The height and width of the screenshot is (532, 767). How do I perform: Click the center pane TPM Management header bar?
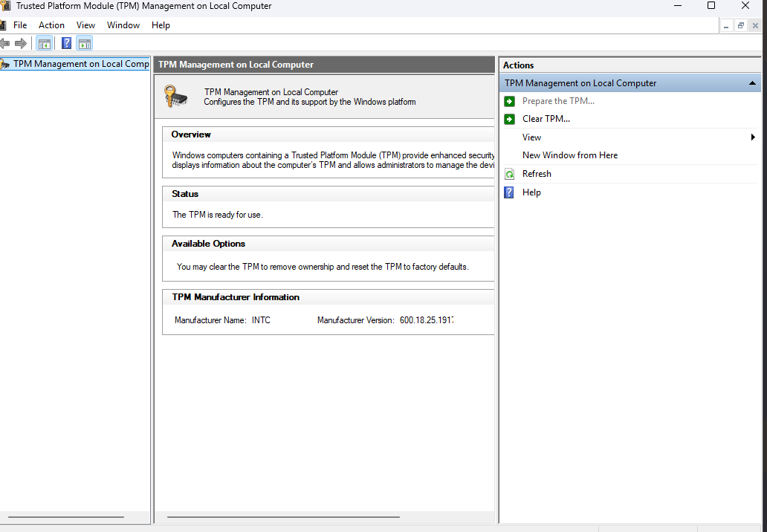324,65
